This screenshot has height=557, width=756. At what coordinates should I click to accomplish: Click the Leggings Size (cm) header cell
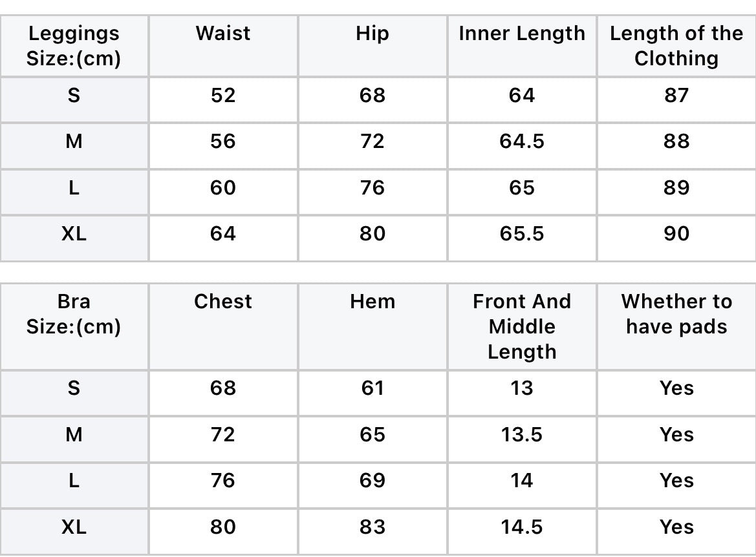tap(74, 46)
